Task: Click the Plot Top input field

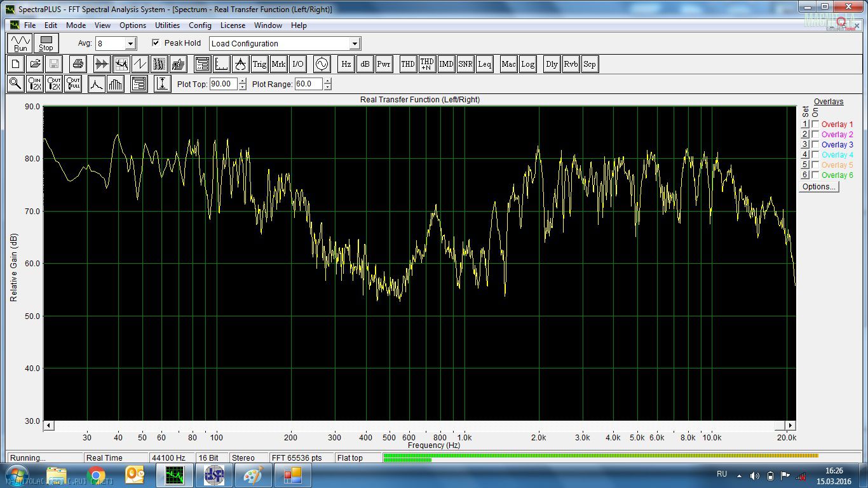Action: [x=223, y=84]
